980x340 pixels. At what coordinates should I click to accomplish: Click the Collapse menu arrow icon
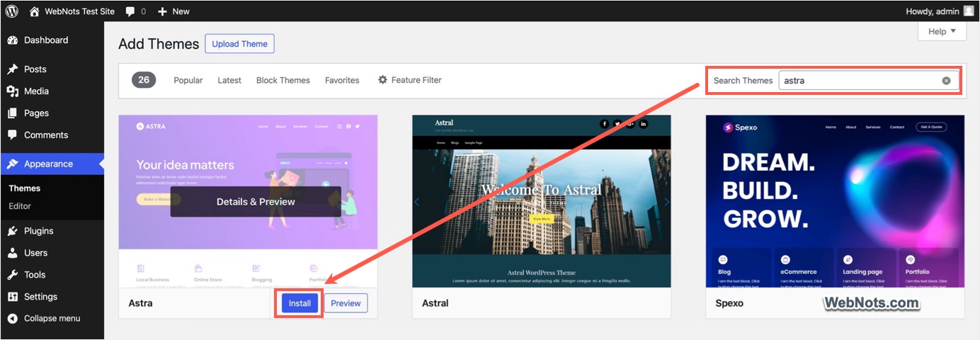(x=12, y=319)
